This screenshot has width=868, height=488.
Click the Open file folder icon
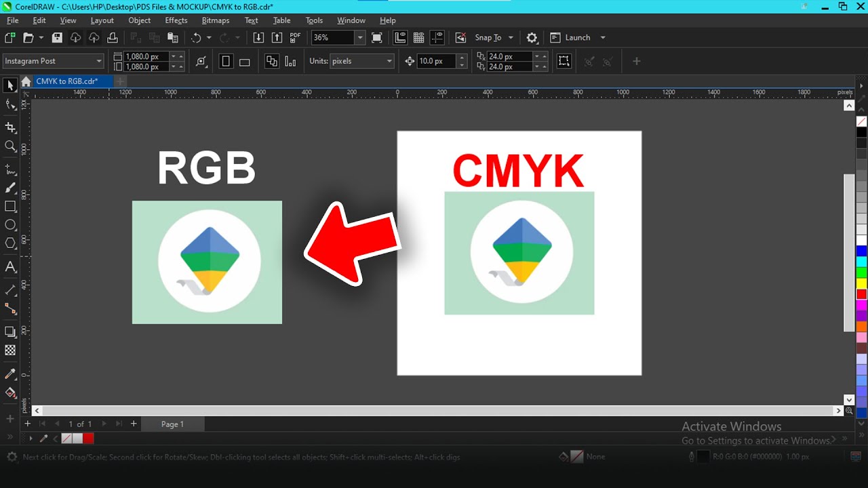coord(28,38)
